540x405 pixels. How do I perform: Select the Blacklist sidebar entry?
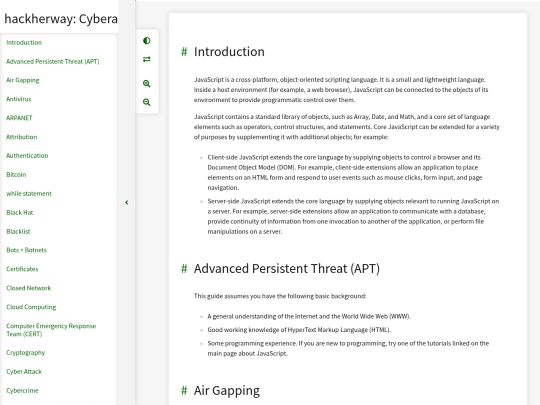point(18,231)
